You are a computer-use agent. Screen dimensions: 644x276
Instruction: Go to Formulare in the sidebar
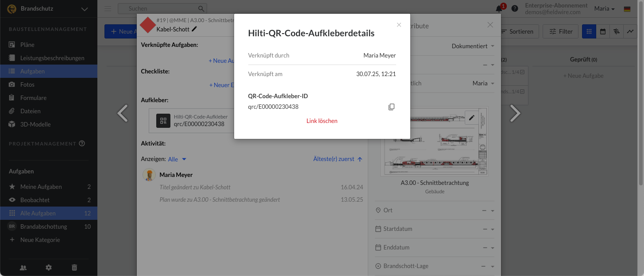(x=33, y=98)
